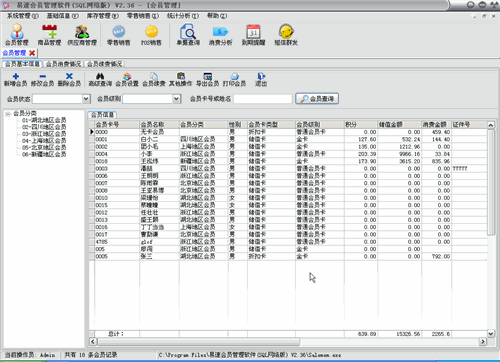Close the 会员管理 document tab with red X

coord(32,53)
